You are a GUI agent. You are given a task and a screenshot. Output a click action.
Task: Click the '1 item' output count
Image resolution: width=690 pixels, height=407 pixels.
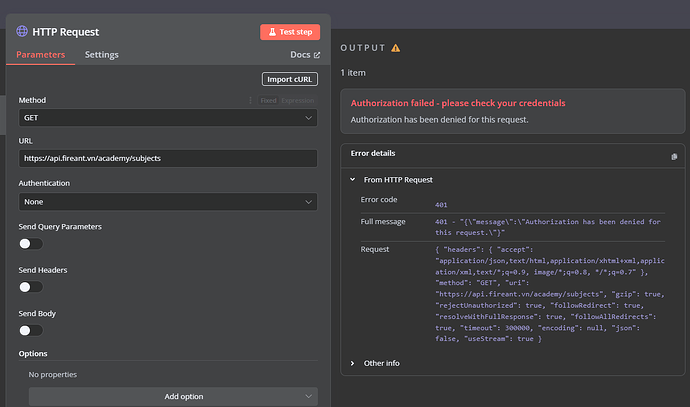[353, 73]
